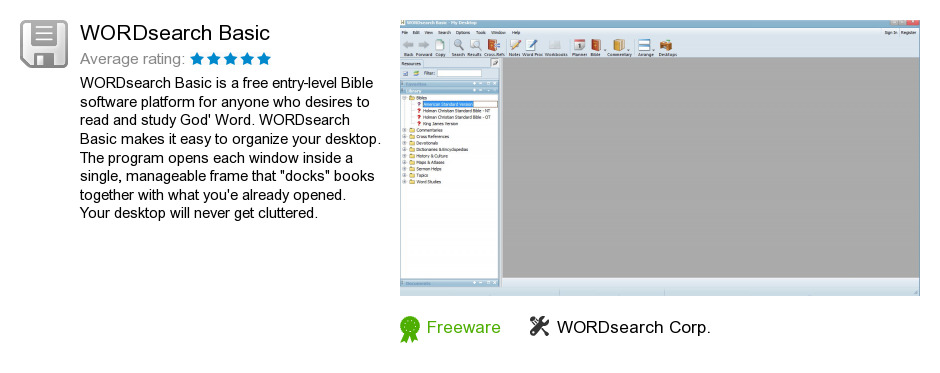Image resolution: width=940 pixels, height=373 pixels.
Task: Open the Tools menu
Action: [481, 32]
